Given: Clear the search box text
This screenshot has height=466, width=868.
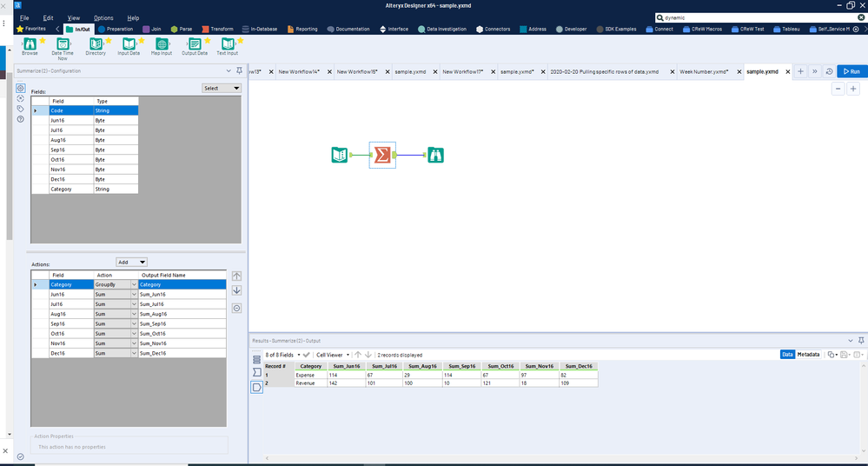Looking at the screenshot, I should click(861, 17).
